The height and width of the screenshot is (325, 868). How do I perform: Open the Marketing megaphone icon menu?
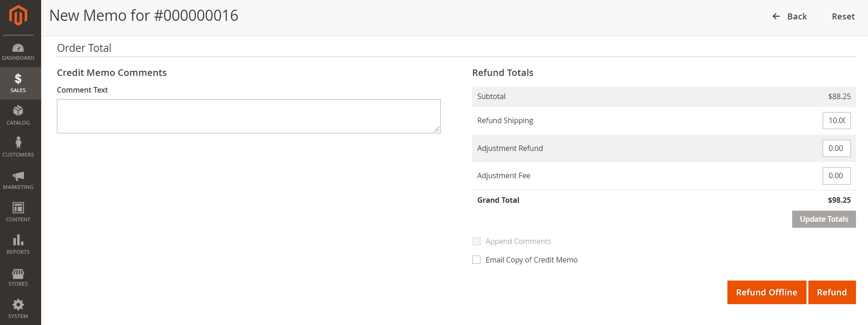[x=18, y=176]
